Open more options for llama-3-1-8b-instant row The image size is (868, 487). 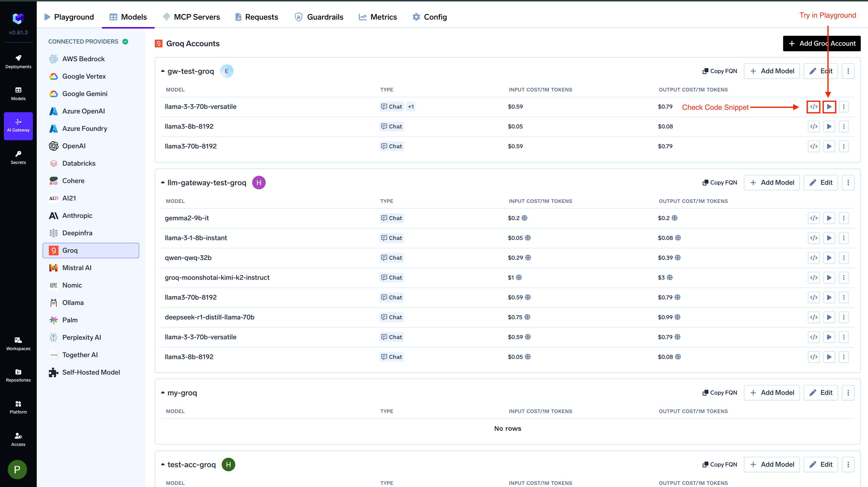click(x=844, y=238)
